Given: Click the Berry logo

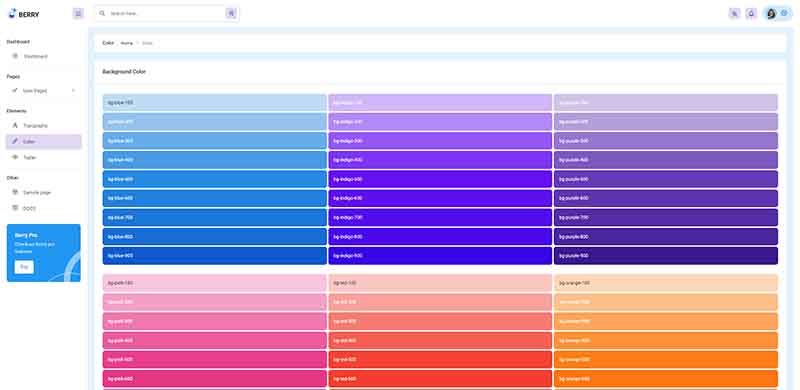Looking at the screenshot, I should click(x=24, y=14).
